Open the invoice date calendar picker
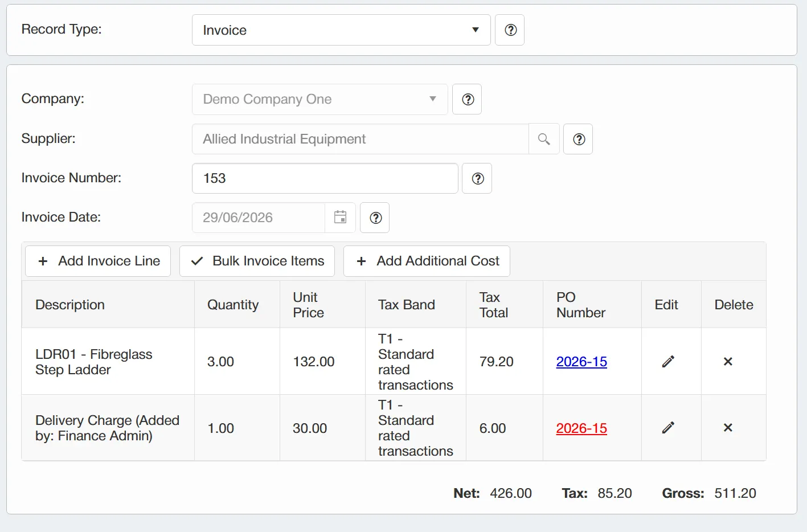The height and width of the screenshot is (532, 807). (340, 218)
